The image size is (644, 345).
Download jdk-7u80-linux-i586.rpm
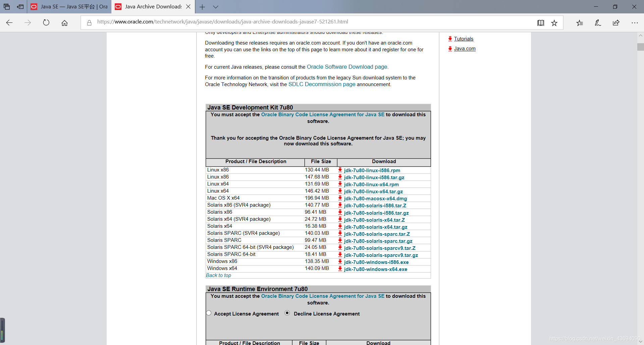click(x=372, y=170)
